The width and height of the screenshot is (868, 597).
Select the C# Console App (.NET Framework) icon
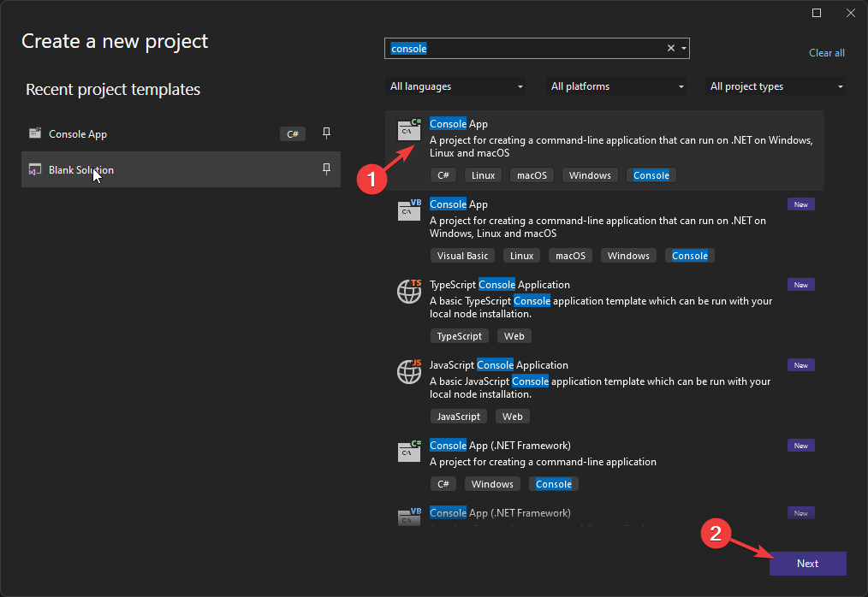(409, 452)
